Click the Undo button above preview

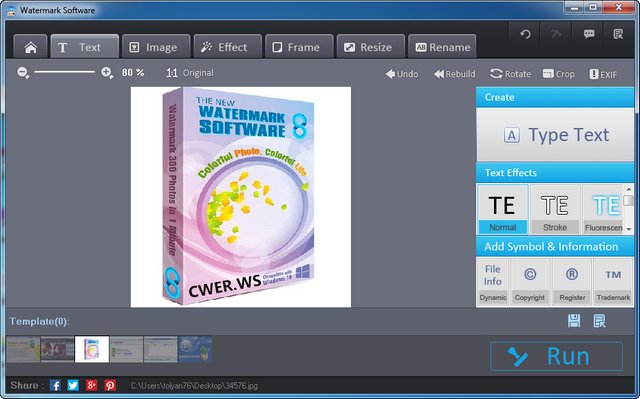click(402, 74)
